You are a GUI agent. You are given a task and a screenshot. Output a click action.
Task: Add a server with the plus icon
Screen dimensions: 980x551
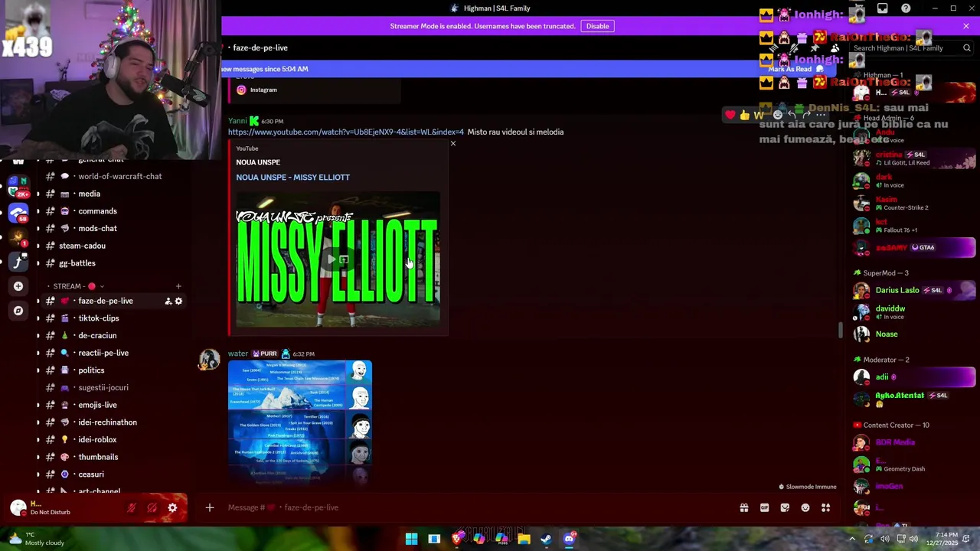tap(18, 286)
